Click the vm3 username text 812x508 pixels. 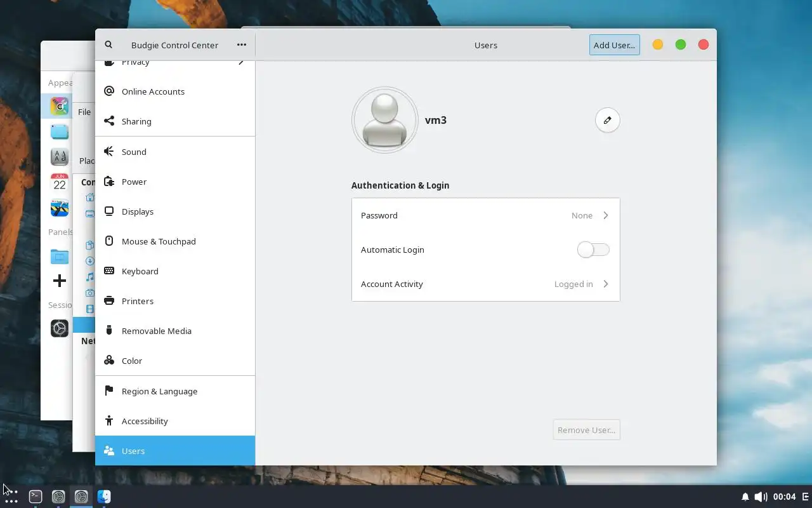(436, 120)
